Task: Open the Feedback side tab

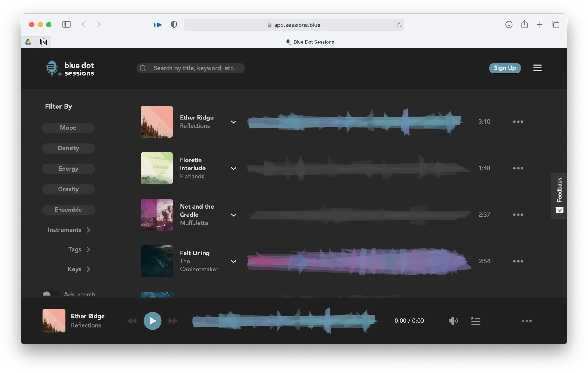Action: 559,196
